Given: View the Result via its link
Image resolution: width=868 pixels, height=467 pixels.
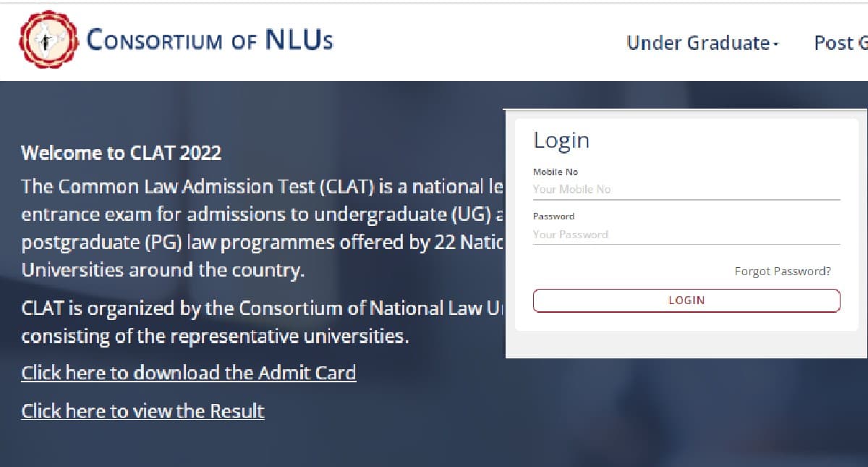Looking at the screenshot, I should pos(142,410).
